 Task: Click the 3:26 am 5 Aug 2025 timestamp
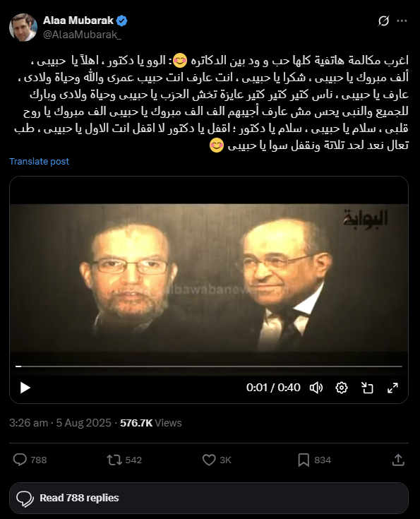[x=60, y=423]
